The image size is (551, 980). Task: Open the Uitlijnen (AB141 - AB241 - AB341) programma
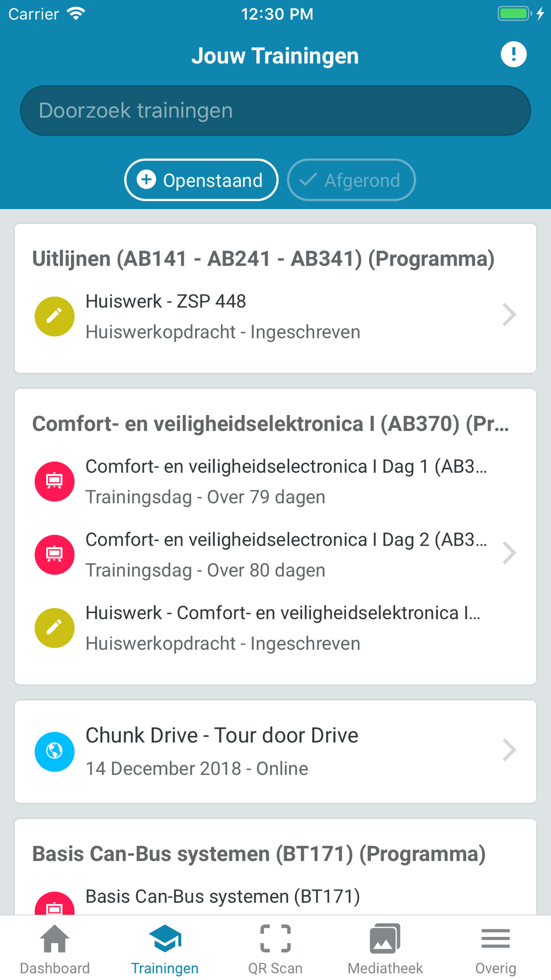(263, 259)
